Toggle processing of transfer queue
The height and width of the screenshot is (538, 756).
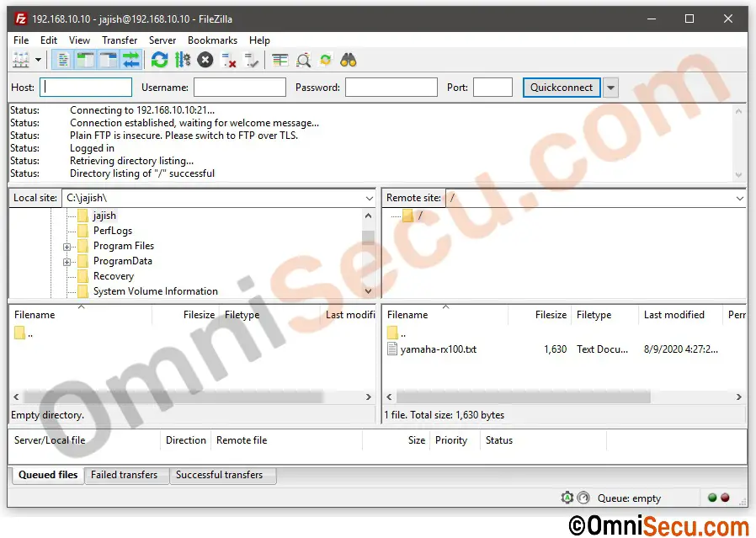pos(182,61)
